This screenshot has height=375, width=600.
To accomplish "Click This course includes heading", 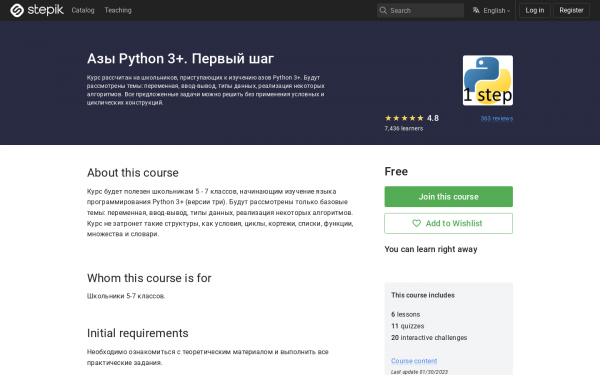I will pos(423,295).
